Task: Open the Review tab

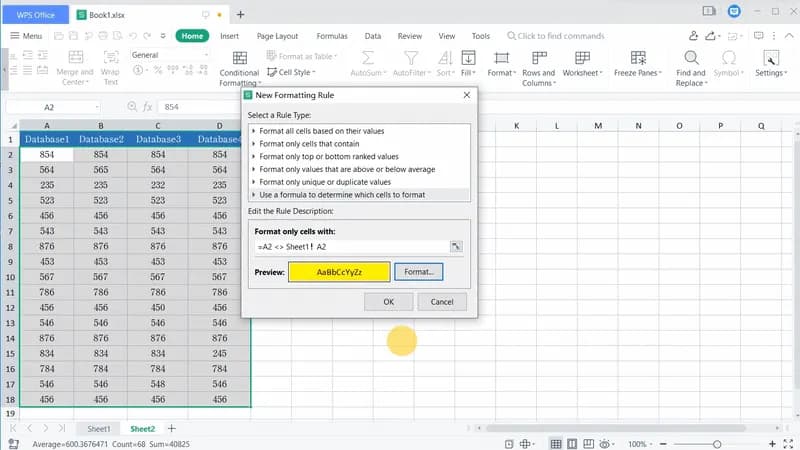Action: (410, 36)
